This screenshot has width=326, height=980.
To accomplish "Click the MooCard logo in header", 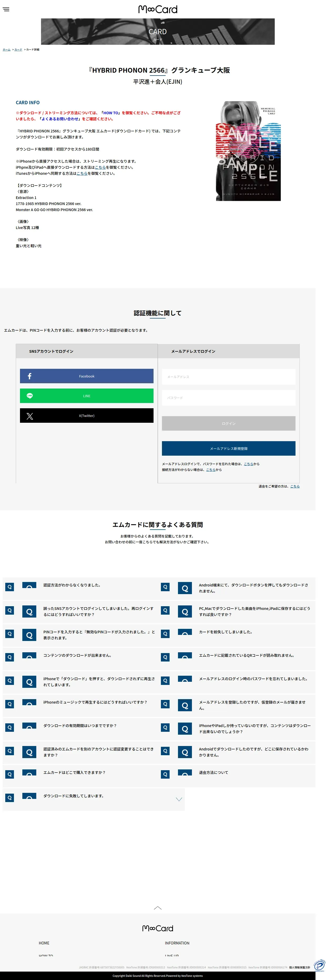I will (158, 9).
